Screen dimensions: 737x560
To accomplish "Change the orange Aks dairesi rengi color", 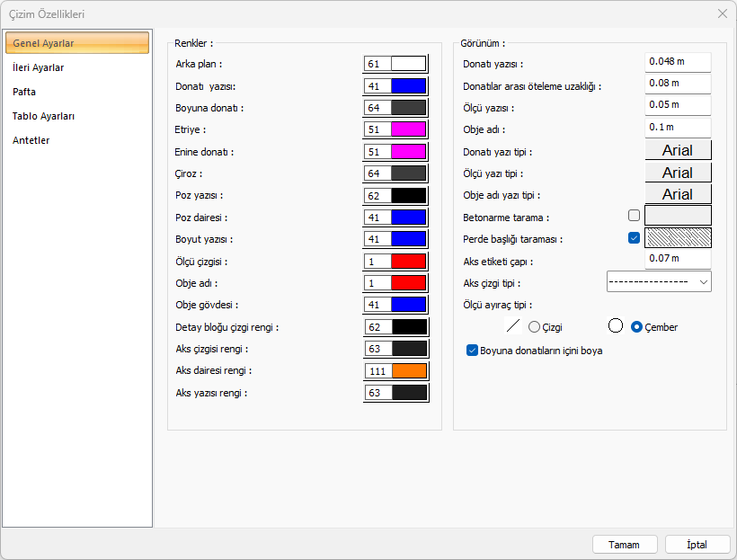I will click(408, 371).
